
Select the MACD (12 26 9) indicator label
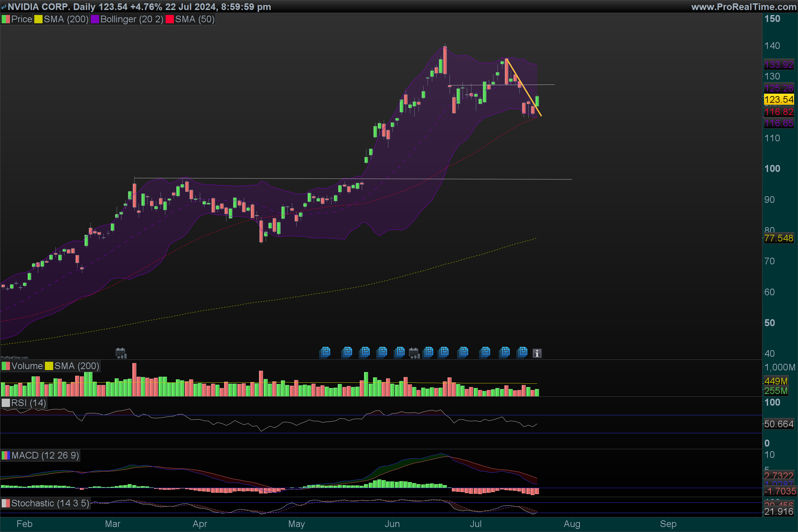pyautogui.click(x=45, y=455)
